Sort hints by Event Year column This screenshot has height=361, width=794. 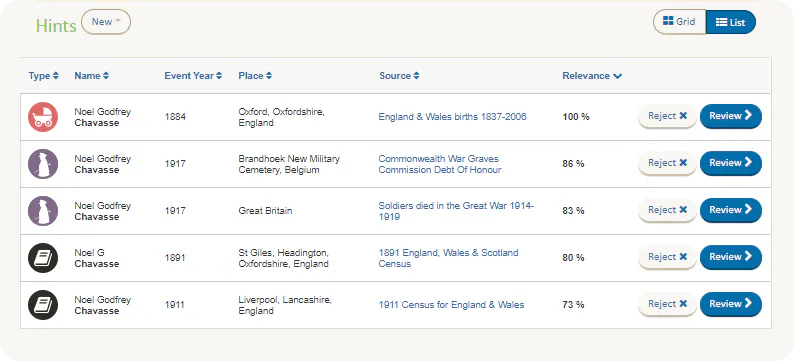(193, 76)
